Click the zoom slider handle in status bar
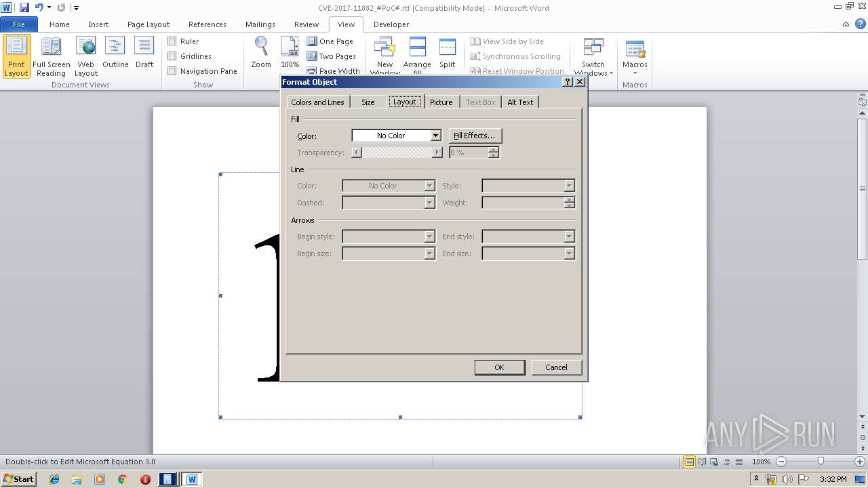Screen dimensions: 868x488 point(821,462)
